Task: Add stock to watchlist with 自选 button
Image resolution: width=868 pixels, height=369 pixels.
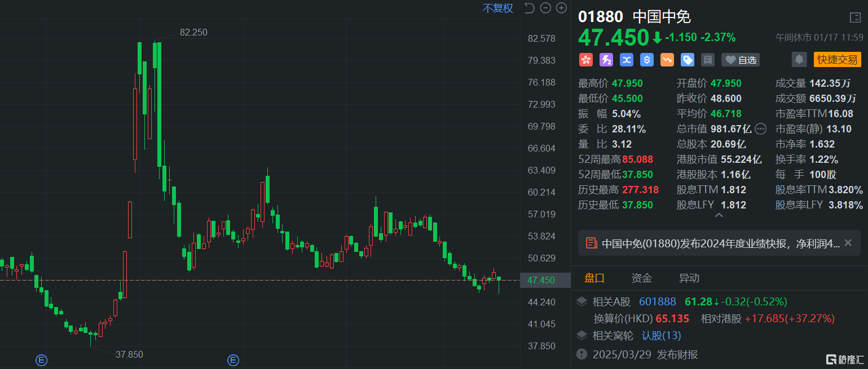Action: point(741,60)
